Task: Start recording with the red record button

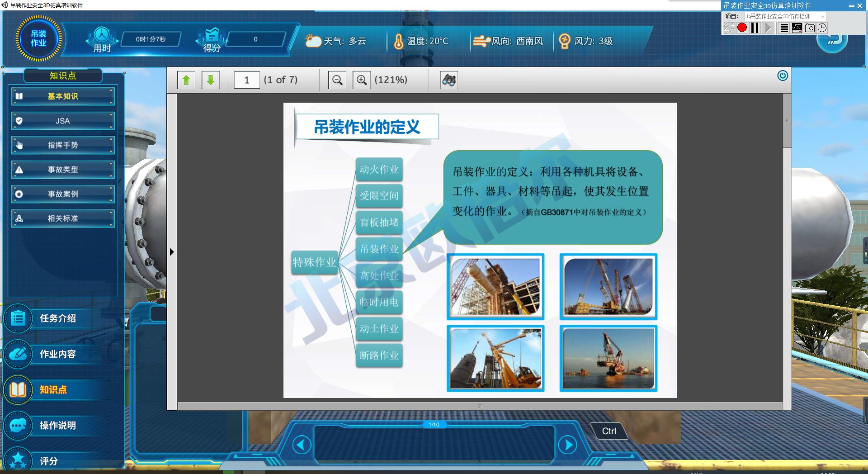Action: pos(741,28)
